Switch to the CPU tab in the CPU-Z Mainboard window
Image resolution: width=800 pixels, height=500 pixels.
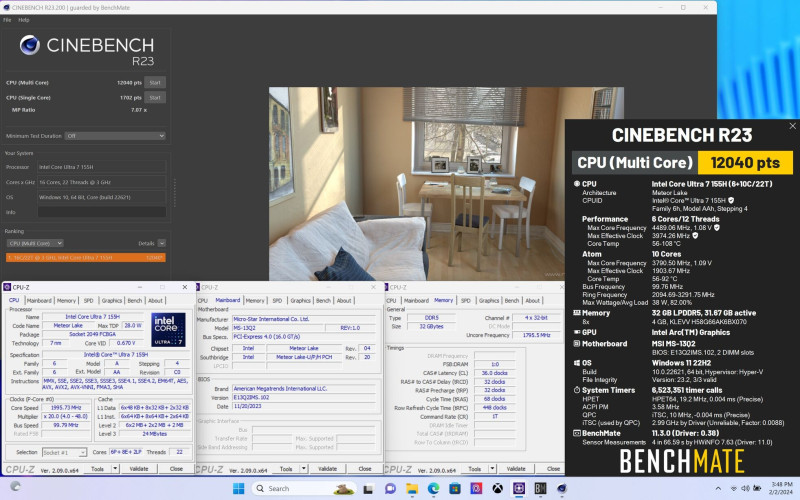(x=203, y=301)
